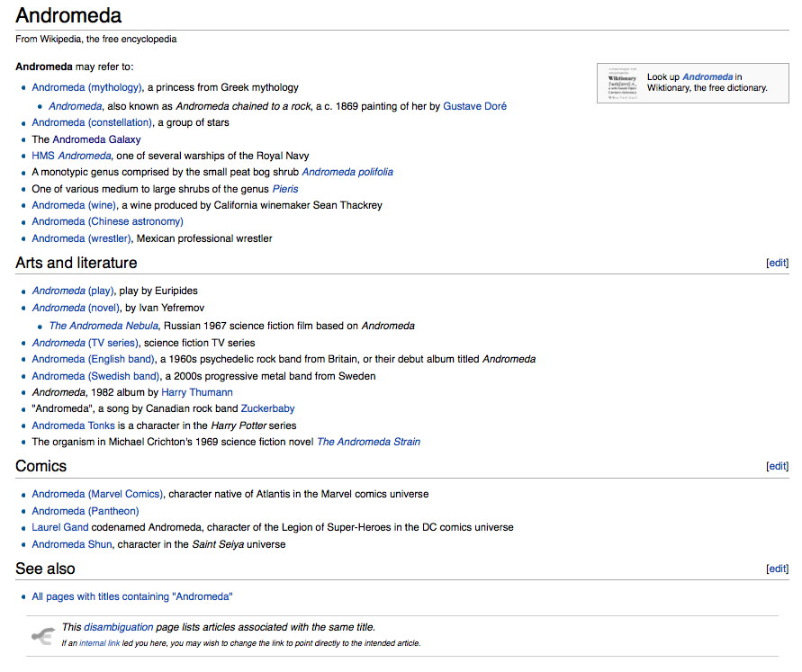
Task: Follow the Andromeda (TV series) link
Action: click(85, 343)
